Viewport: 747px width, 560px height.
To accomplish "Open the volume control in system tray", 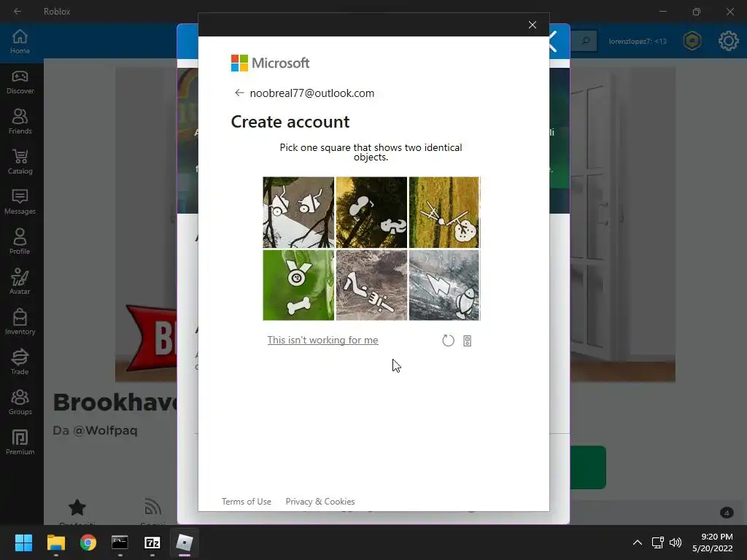I will pos(676,542).
